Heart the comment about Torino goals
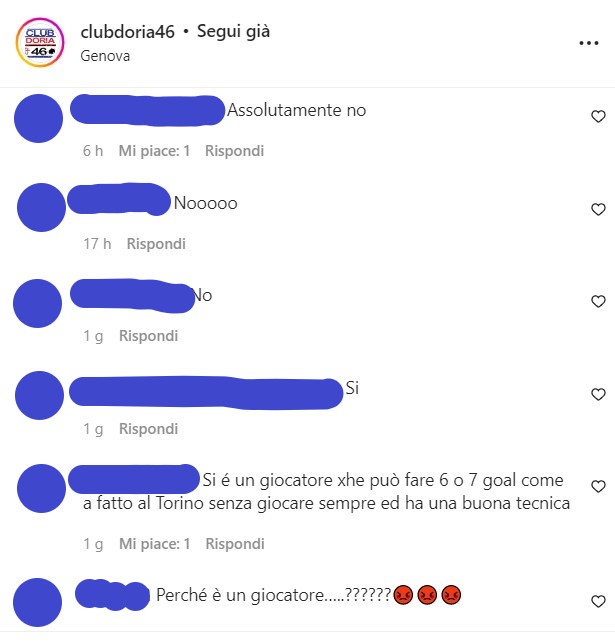Screen dimensions: 615x644 (598, 486)
